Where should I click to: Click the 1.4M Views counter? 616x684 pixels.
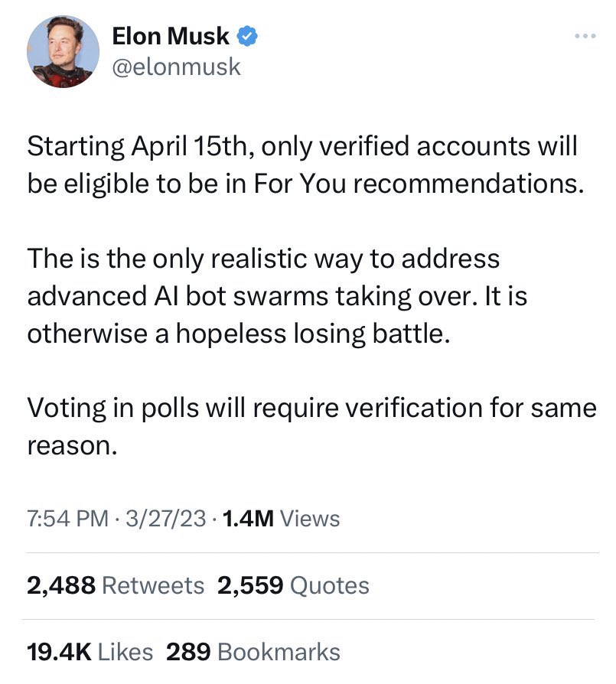click(281, 519)
